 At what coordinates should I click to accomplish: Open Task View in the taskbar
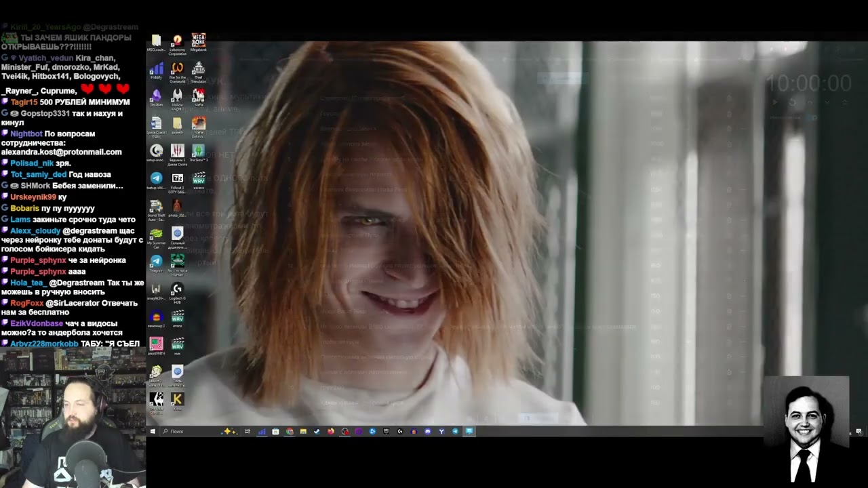pyautogui.click(x=247, y=431)
